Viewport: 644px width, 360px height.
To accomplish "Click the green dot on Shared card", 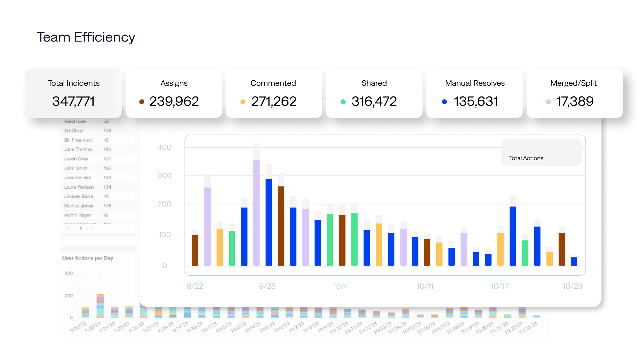I will click(343, 102).
